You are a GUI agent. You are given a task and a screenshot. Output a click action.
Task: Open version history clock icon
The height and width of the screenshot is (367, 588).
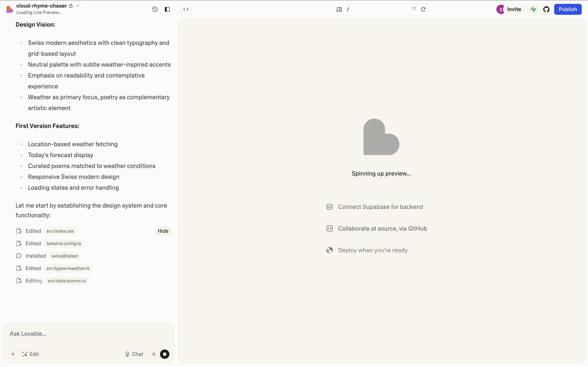pyautogui.click(x=155, y=9)
